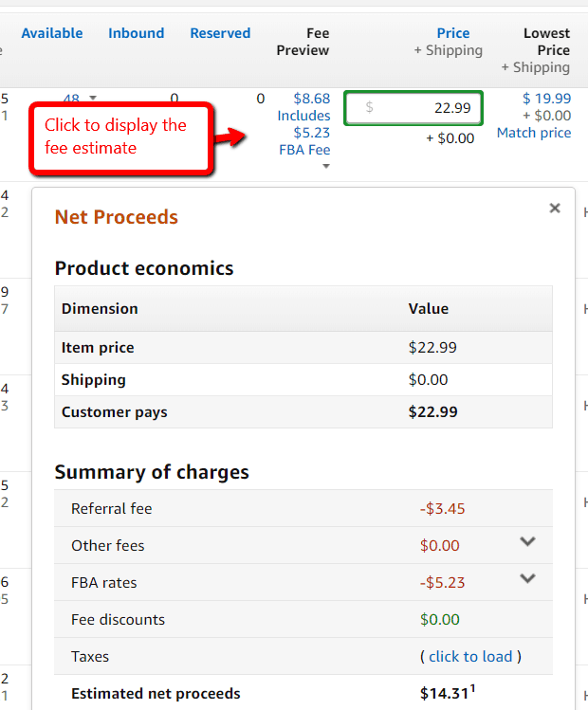Viewport: 588px width, 710px height.
Task: Sort by the Inbound column header
Action: pyautogui.click(x=136, y=33)
